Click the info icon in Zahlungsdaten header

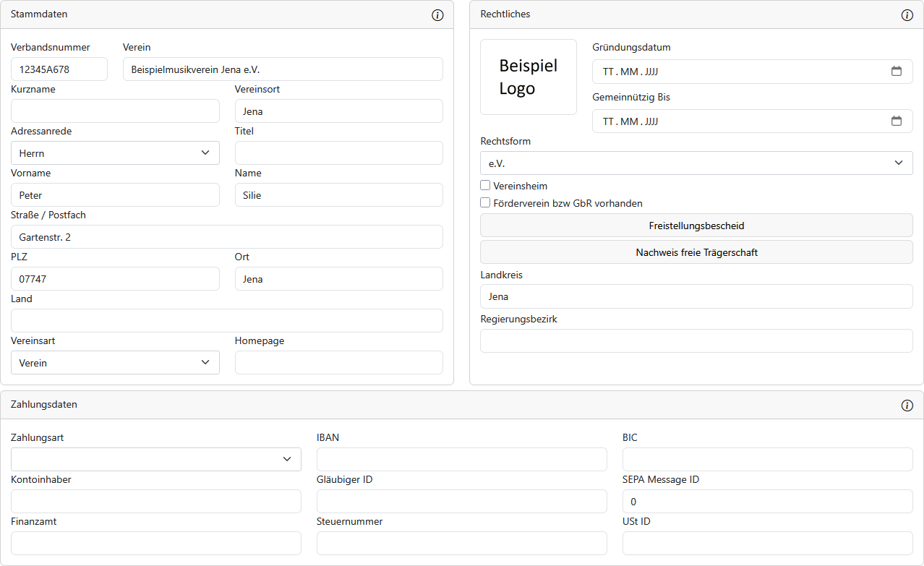(907, 406)
